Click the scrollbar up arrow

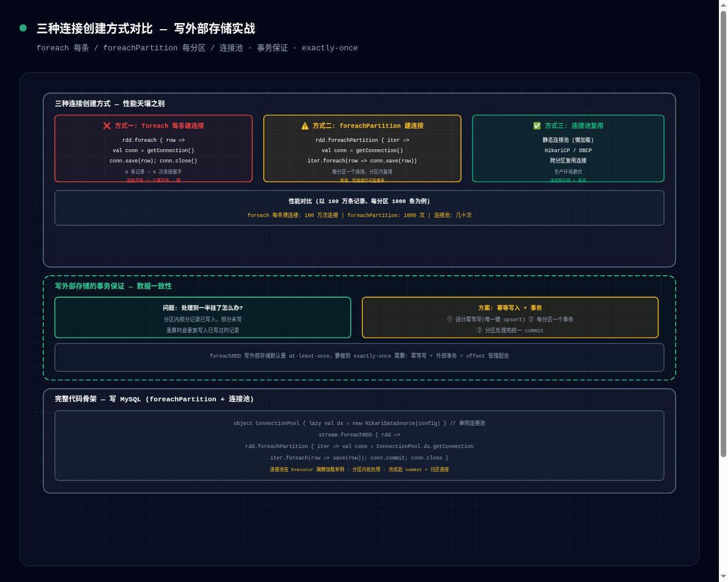[x=723, y=4]
